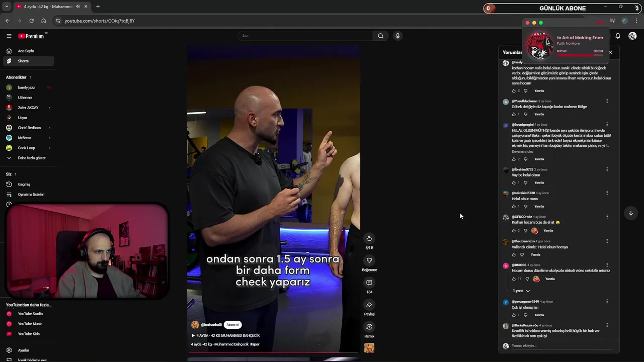Reply (Yanıtla) to @azizakici5730 comment
644x362 pixels.
(x=539, y=206)
